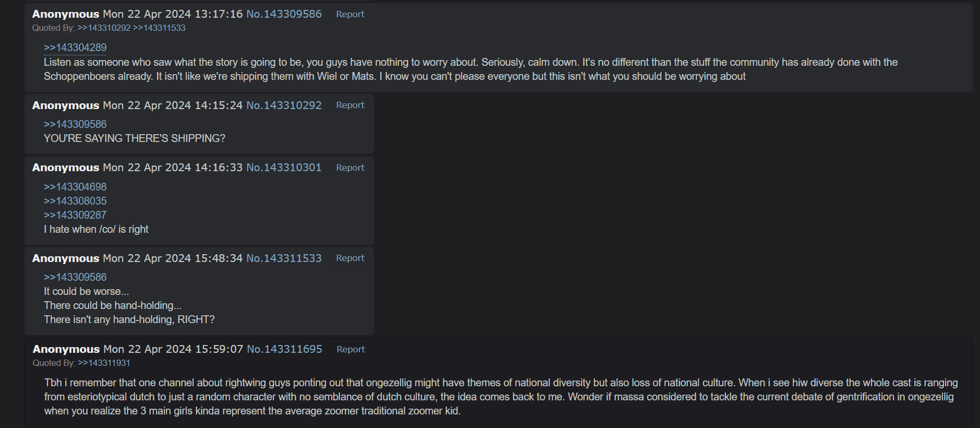Open post number No.143311695 link
The width and height of the screenshot is (980, 428).
click(x=284, y=349)
